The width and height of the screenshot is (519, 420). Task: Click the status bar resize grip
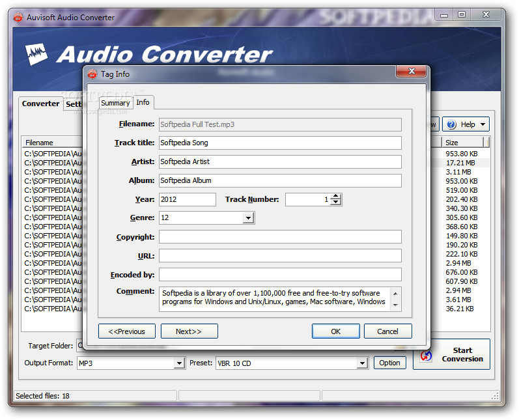click(495, 396)
